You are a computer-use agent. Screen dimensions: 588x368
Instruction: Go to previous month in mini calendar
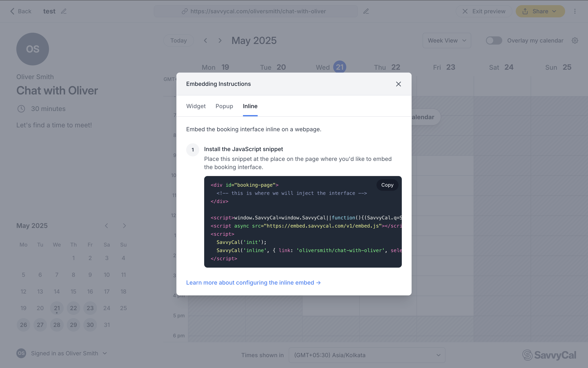point(106,226)
